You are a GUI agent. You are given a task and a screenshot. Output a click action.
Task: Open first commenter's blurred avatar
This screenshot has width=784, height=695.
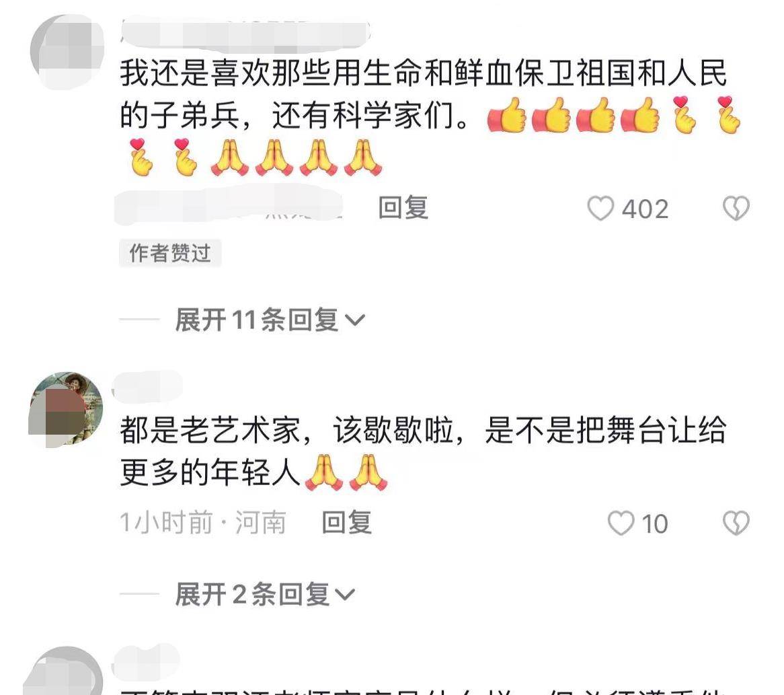pos(67,52)
